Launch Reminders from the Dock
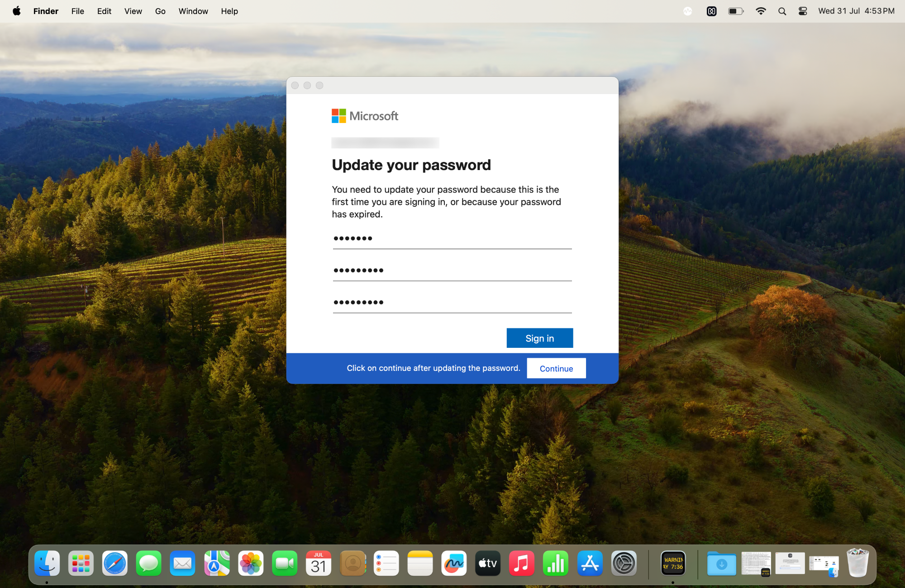Viewport: 905px width, 588px height. (386, 563)
